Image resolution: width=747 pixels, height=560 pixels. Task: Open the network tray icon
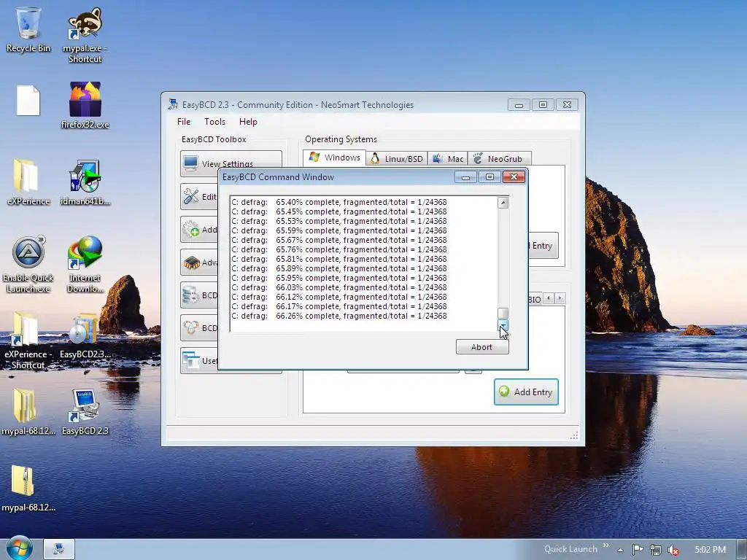656,550
